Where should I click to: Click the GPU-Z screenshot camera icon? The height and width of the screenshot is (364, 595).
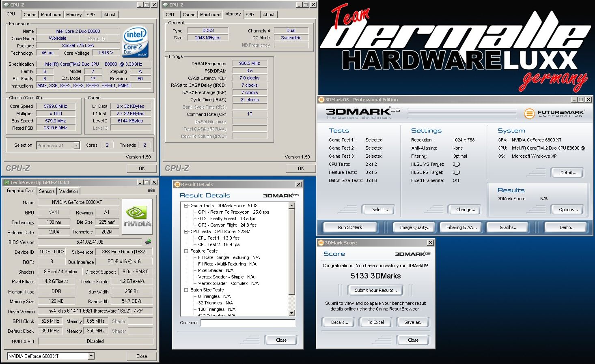(x=151, y=191)
